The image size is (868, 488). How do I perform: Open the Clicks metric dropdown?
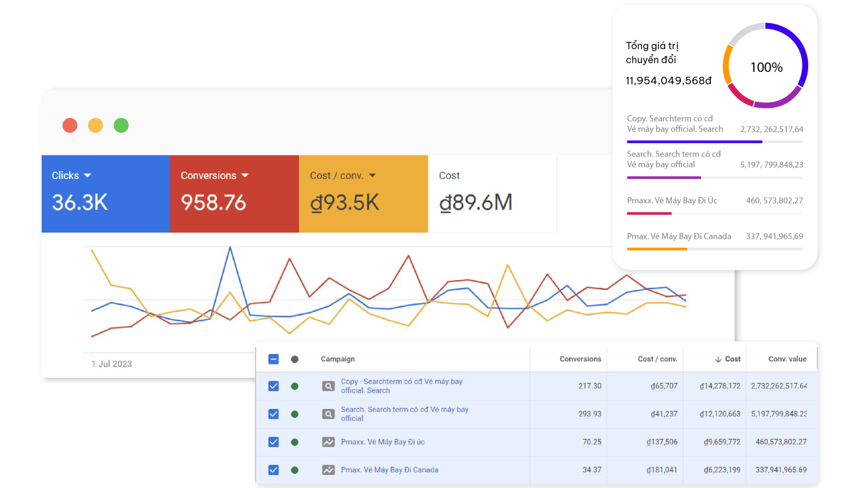[x=88, y=176]
